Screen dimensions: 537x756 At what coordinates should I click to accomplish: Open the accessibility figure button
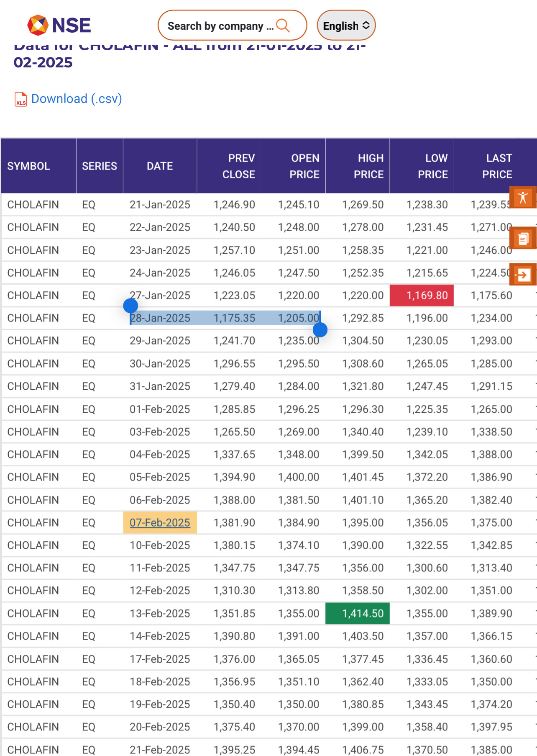coord(523,197)
